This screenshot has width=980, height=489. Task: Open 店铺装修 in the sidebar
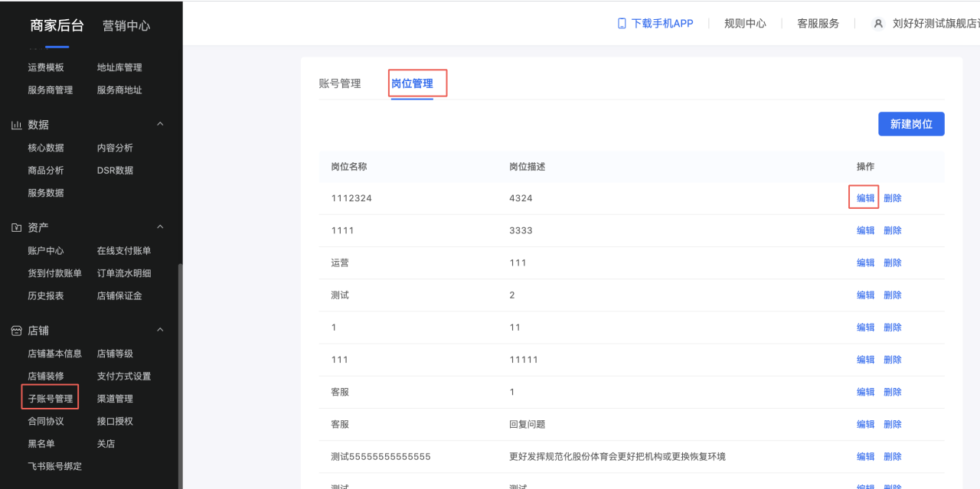click(48, 375)
